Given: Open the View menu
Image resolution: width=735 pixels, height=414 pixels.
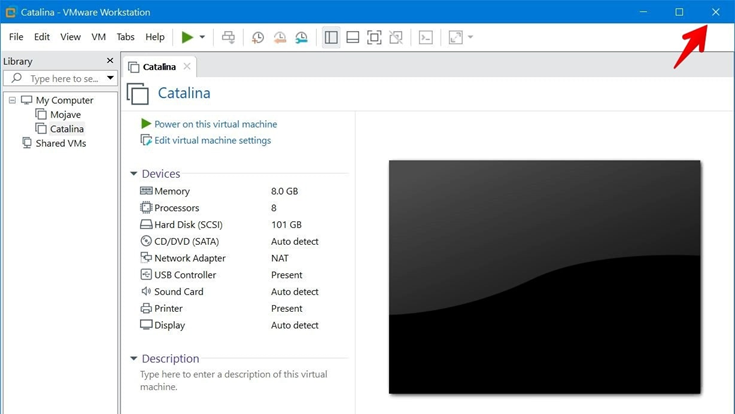Looking at the screenshot, I should click(x=70, y=37).
